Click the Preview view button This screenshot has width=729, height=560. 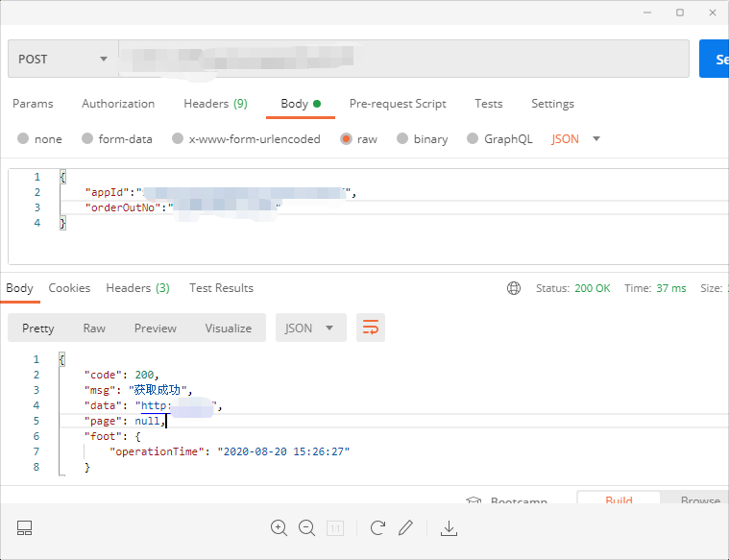point(155,328)
